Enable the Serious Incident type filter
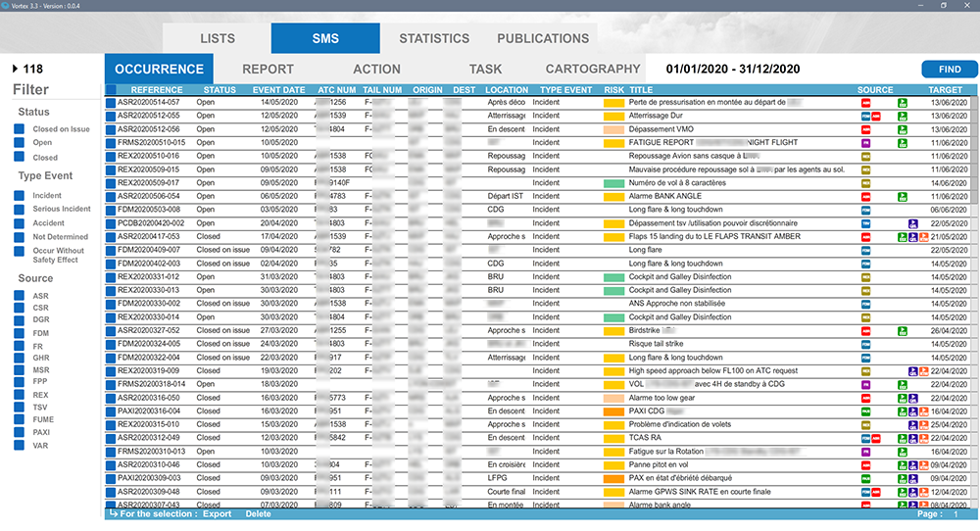Viewport: 980px width, 531px height. tap(20, 210)
